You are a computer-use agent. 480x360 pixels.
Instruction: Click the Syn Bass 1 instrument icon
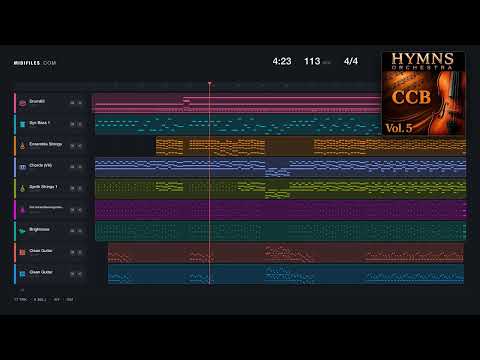[x=23, y=124]
